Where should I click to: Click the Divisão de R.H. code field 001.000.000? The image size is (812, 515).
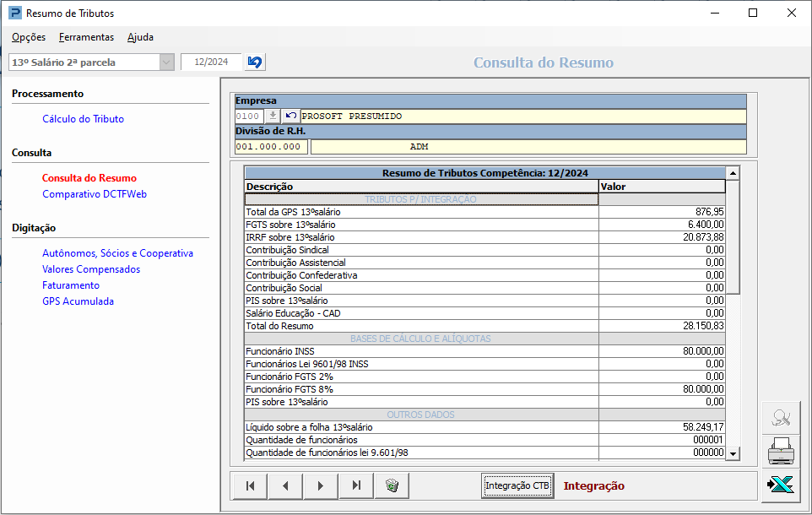point(271,147)
